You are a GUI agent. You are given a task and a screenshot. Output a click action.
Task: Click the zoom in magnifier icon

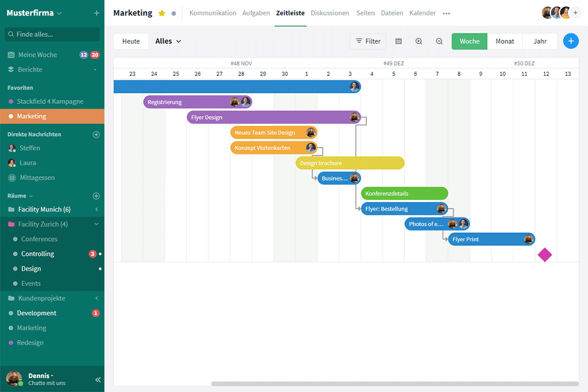[419, 41]
